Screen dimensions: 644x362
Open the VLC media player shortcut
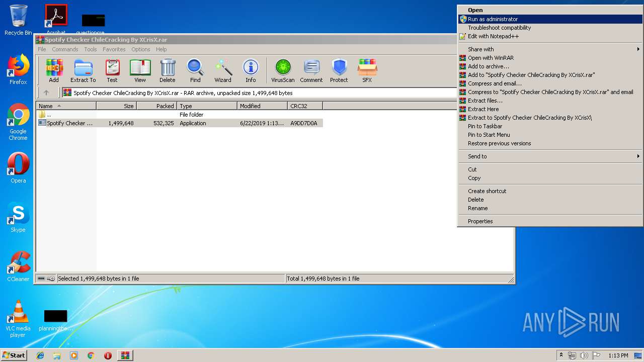[18, 319]
